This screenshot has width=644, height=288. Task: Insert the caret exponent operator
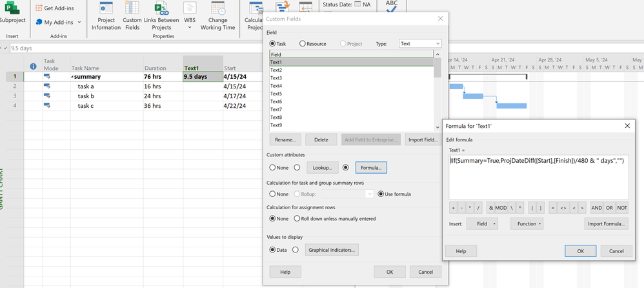pyautogui.click(x=520, y=208)
